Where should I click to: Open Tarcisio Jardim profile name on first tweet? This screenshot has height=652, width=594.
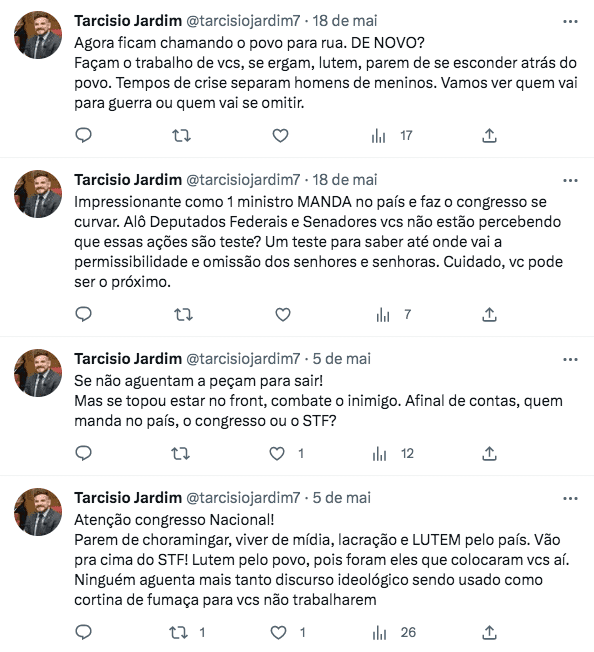128,21
